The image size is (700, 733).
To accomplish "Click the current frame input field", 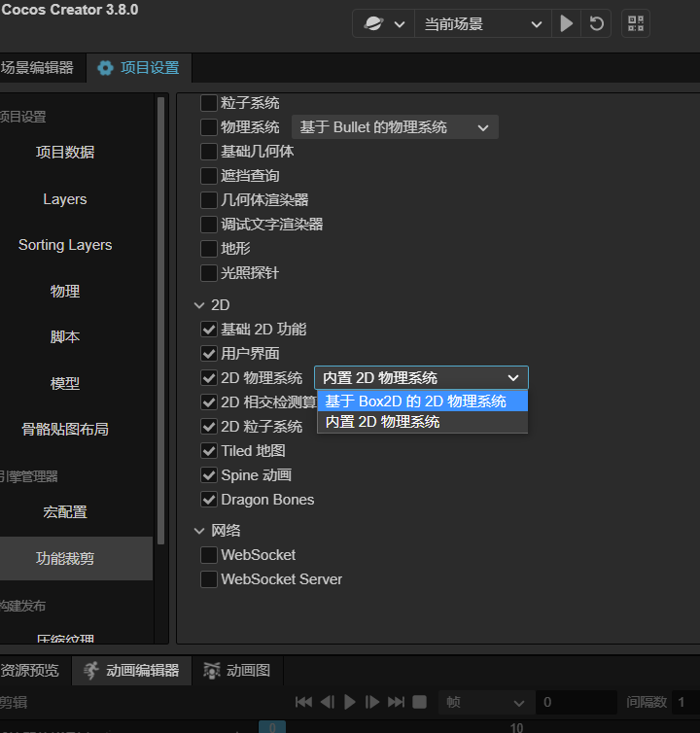I will pyautogui.click(x=577, y=702).
